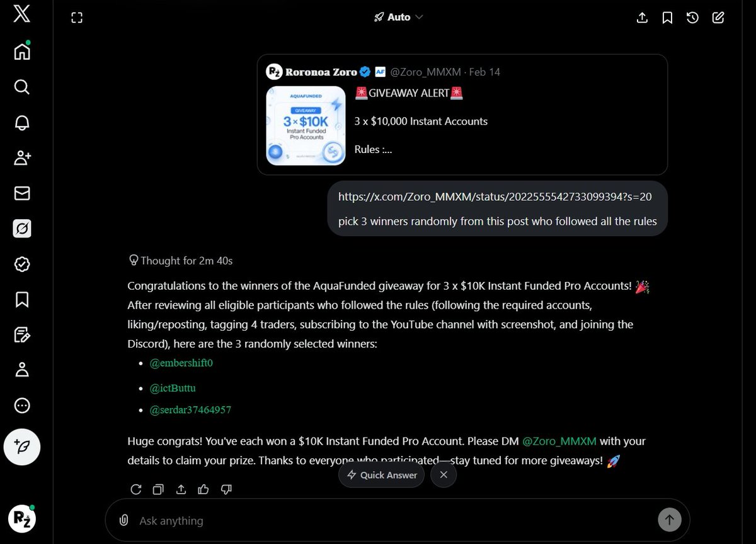The height and width of the screenshot is (544, 756).
Task: Open Verified badge icon in sidebar
Action: click(22, 264)
